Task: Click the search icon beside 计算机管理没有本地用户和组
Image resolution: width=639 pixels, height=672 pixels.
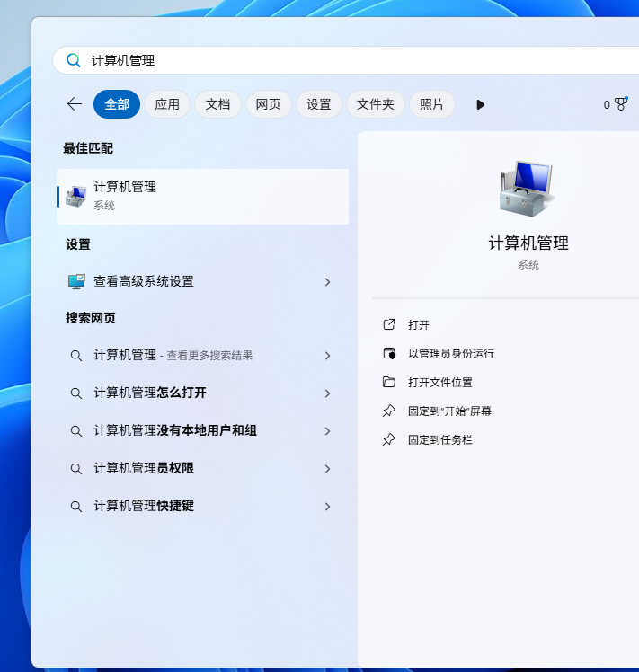Action: (x=75, y=430)
